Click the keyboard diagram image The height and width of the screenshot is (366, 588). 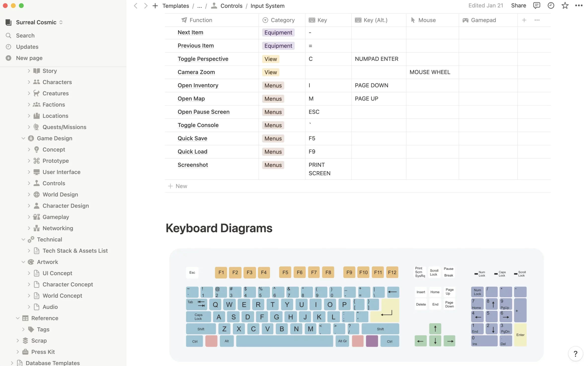point(356,305)
